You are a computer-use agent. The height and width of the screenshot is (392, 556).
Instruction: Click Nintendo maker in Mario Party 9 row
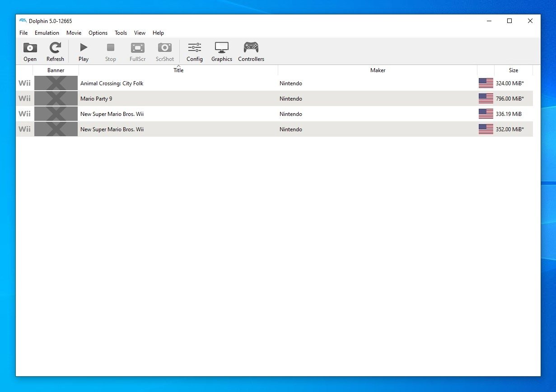point(291,99)
